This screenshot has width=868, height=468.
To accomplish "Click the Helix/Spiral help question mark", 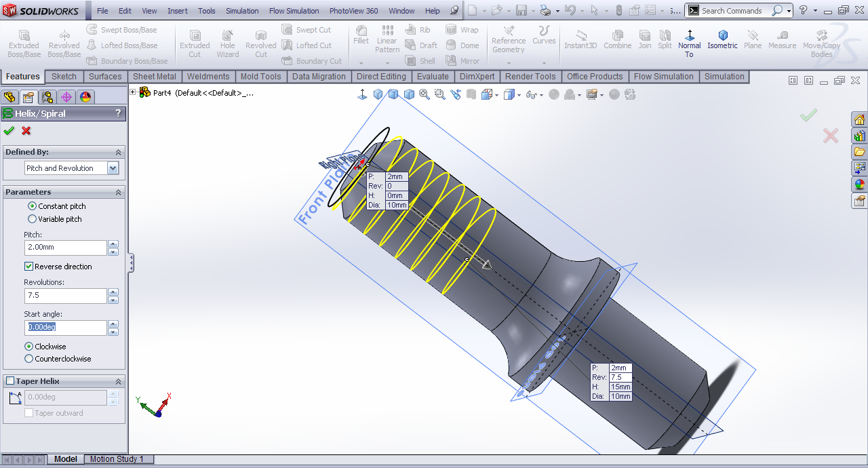I will [118, 113].
